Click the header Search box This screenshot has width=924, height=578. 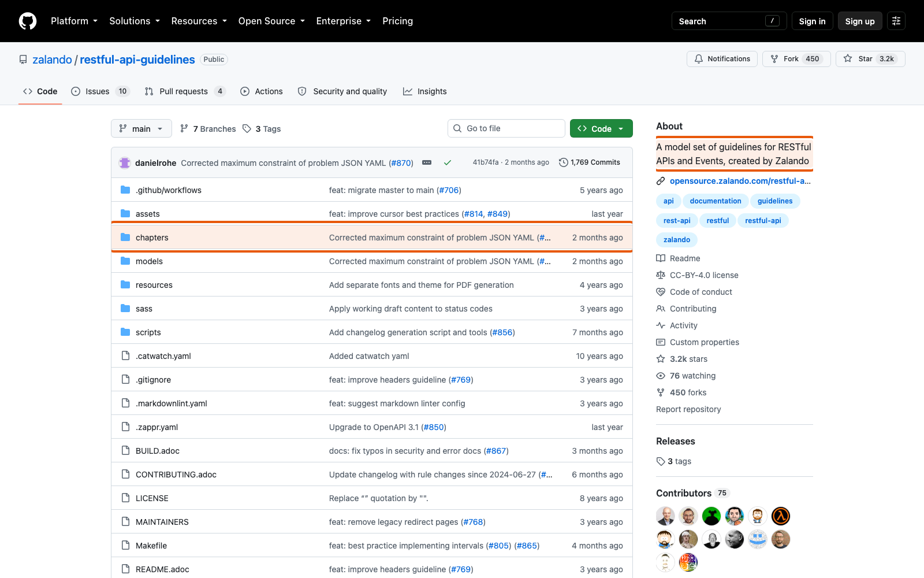(729, 21)
